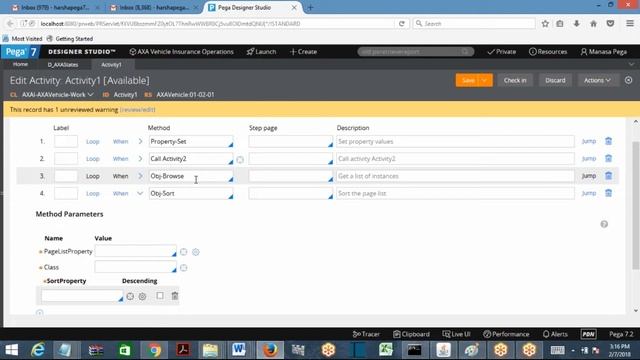This screenshot has height=360, width=640.
Task: Open Firefox from the Windows taskbar
Action: 270,350
